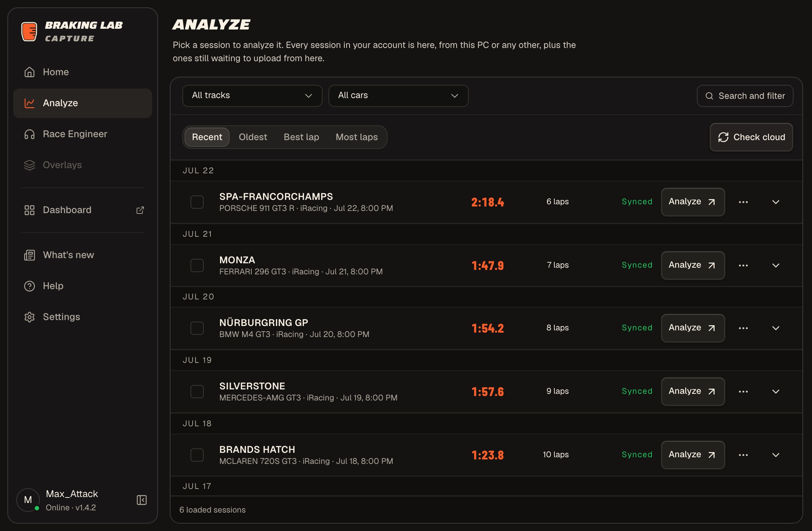This screenshot has height=531, width=812.
Task: Click the Max_Attack avatar circle
Action: coord(28,500)
